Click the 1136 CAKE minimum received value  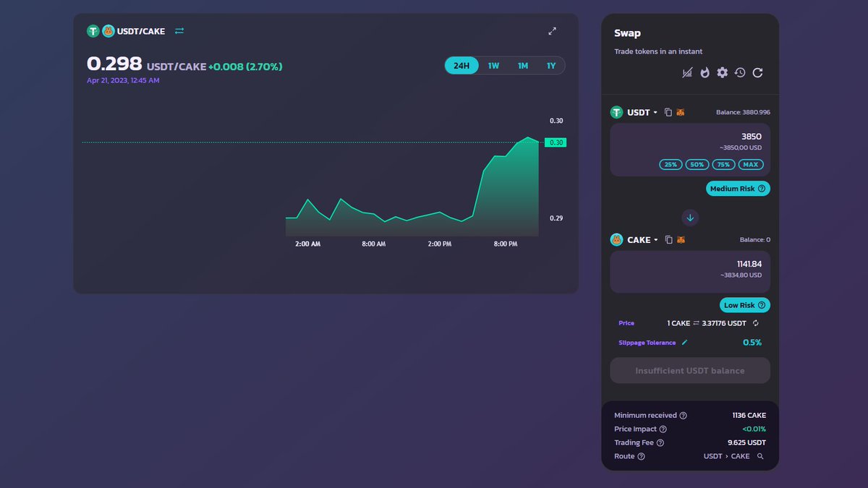749,416
